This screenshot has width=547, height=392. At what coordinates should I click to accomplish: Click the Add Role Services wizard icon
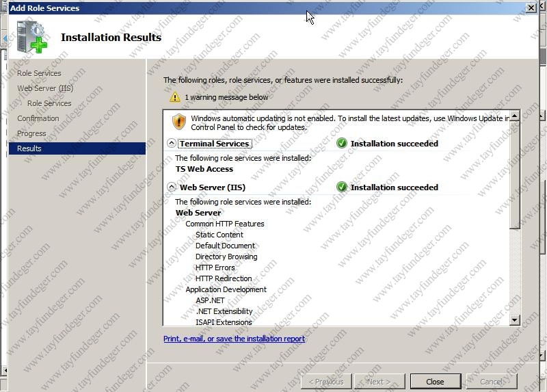(31, 37)
